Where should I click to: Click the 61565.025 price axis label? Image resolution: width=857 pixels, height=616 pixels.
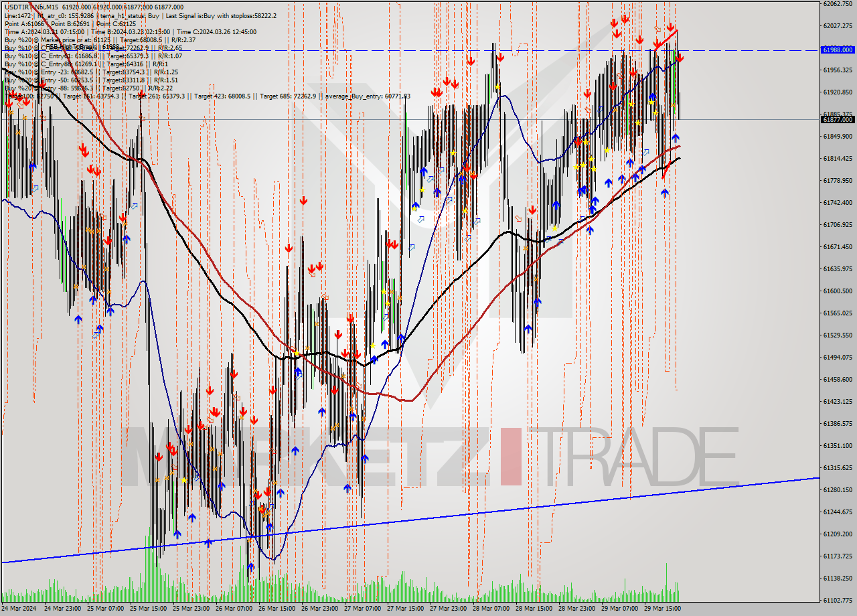[838, 313]
